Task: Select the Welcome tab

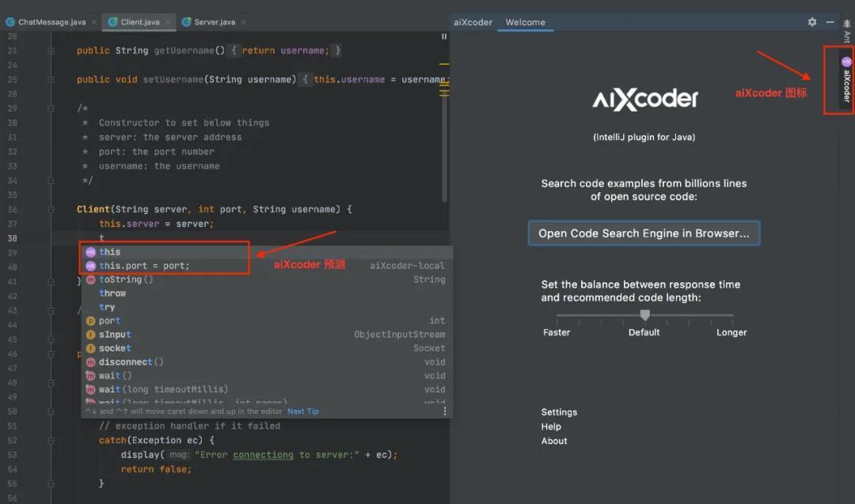Action: pos(525,22)
